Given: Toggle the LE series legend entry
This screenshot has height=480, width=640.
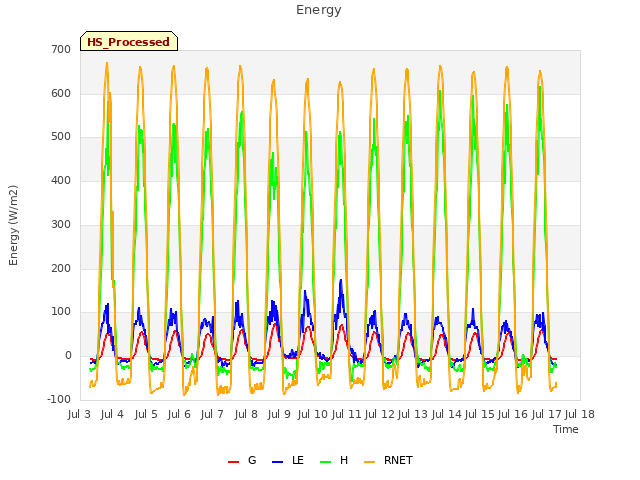Looking at the screenshot, I should [288, 460].
